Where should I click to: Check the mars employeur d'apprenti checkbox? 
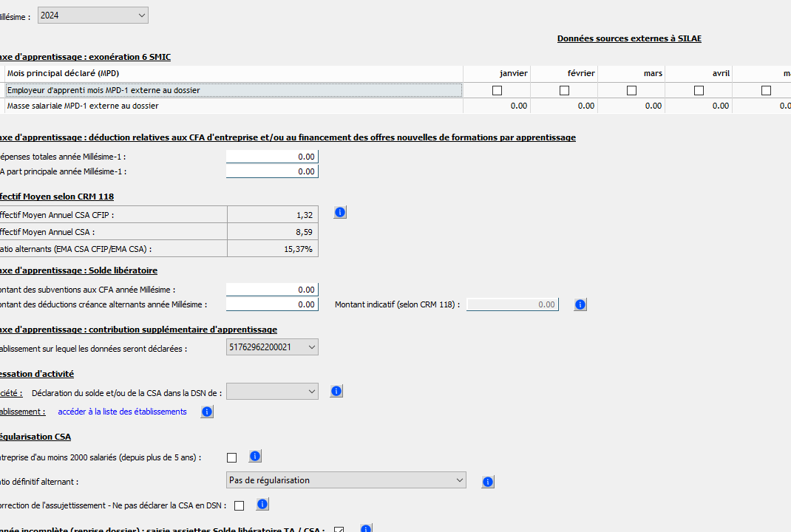click(631, 90)
